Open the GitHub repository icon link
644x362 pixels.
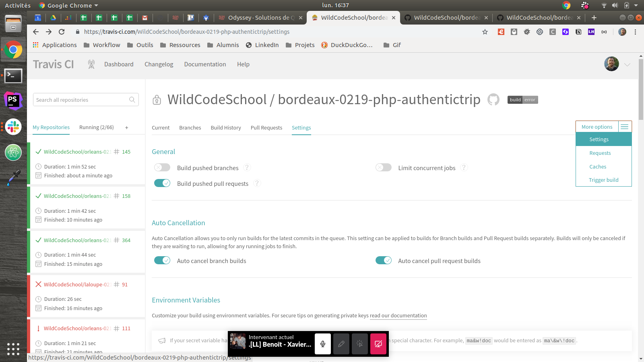(x=493, y=99)
